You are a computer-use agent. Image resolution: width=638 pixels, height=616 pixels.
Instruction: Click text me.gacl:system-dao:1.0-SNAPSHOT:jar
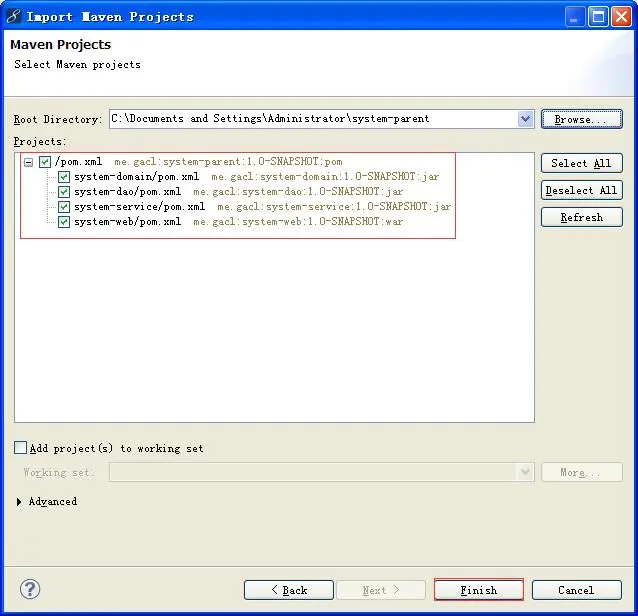[298, 192]
